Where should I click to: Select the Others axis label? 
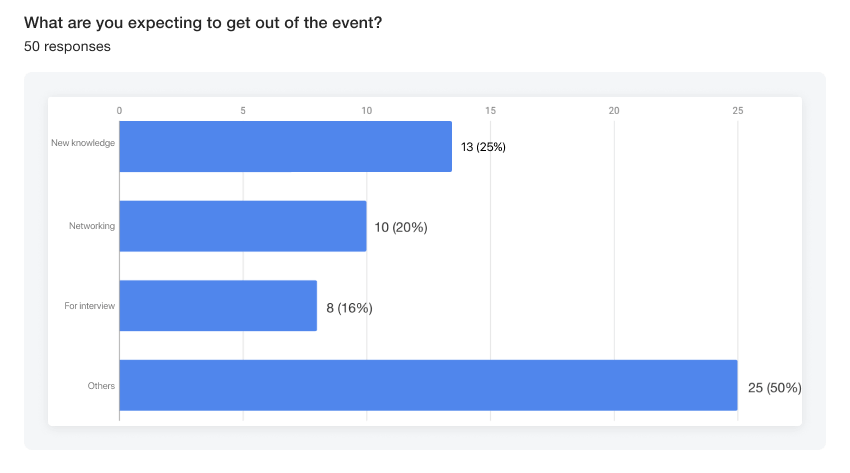click(x=101, y=385)
